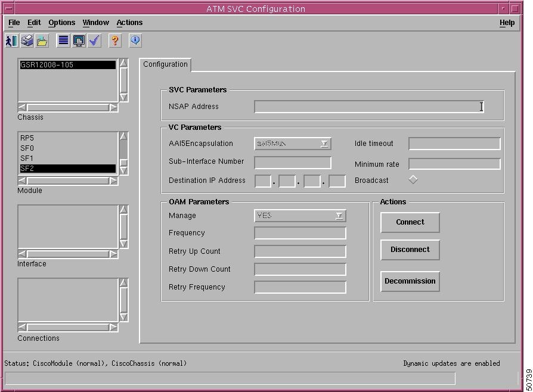
Task: Click the yellow open-folder toolbar icon
Action: (x=42, y=41)
